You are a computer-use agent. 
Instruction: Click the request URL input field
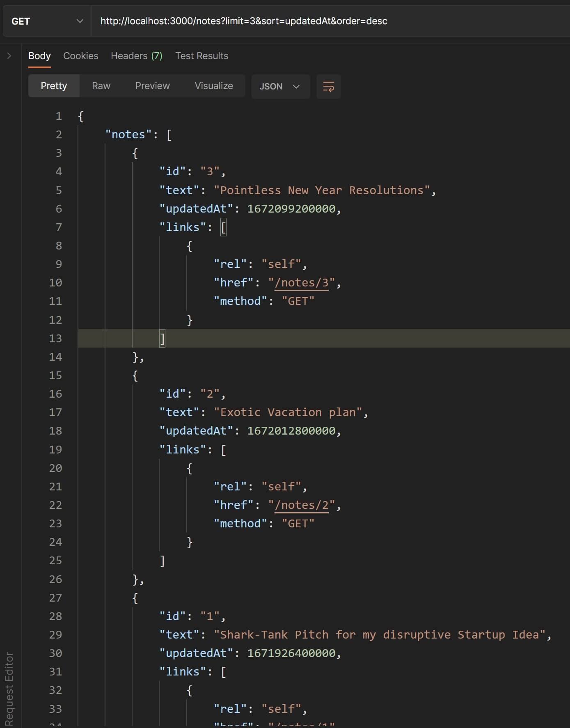[330, 21]
